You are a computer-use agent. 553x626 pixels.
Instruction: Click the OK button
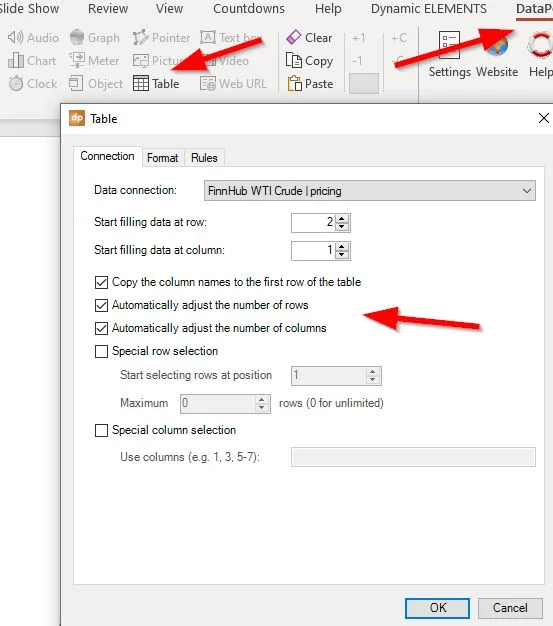point(438,608)
